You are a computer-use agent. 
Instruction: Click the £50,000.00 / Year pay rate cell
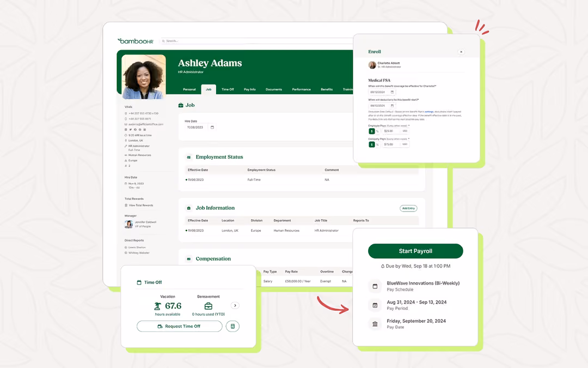tap(298, 281)
